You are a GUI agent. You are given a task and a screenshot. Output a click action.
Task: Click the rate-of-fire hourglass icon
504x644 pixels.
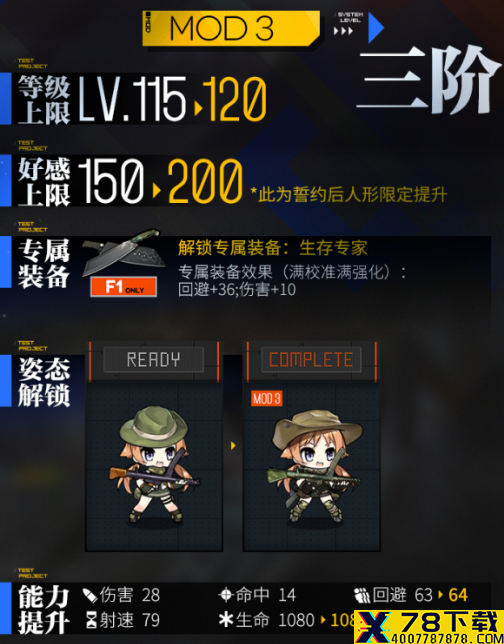(x=91, y=620)
